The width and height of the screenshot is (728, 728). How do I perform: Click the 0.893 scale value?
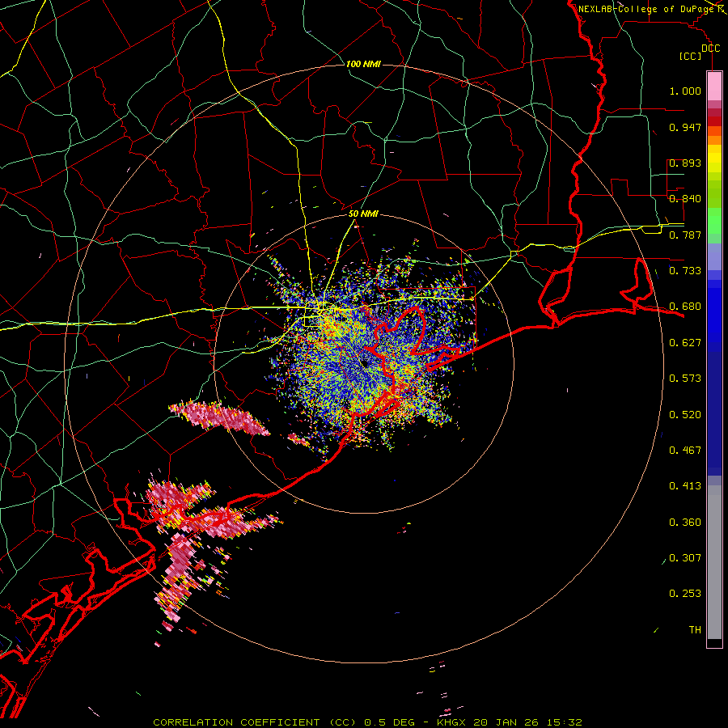pos(685,163)
